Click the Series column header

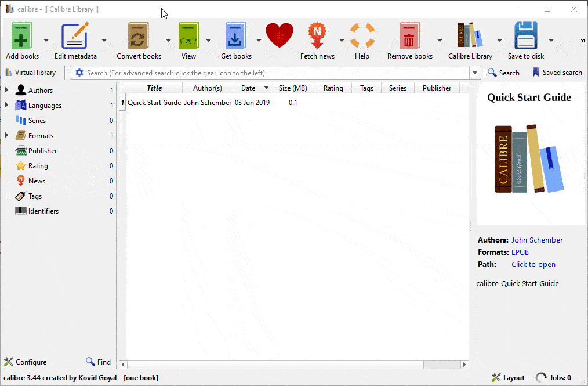click(397, 88)
